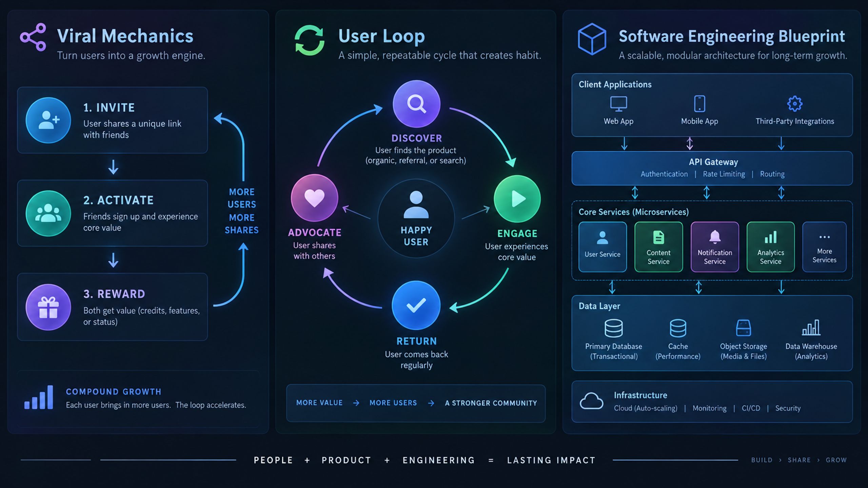Click the Rate Limiting label
The height and width of the screenshot is (488, 868).
[x=724, y=174]
